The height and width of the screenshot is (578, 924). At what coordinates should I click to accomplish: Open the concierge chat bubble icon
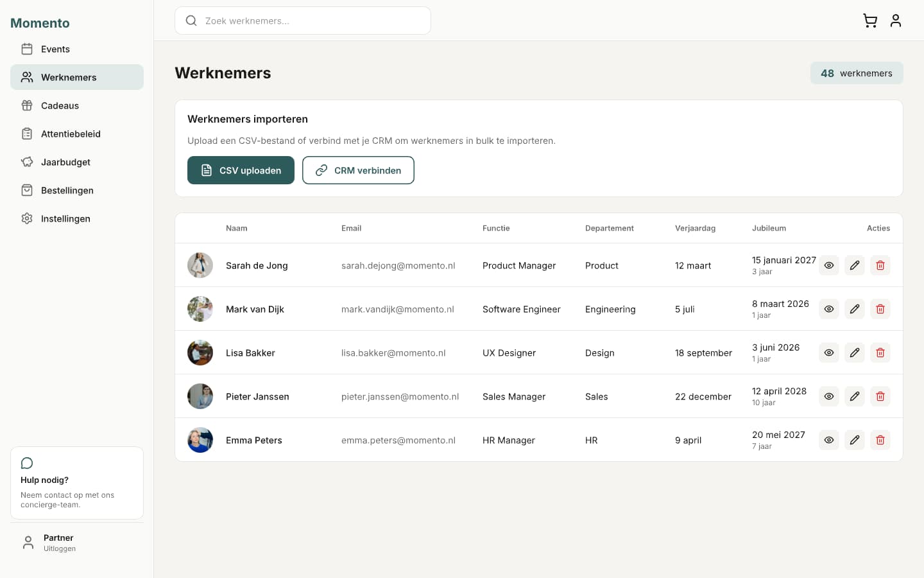[26, 463]
